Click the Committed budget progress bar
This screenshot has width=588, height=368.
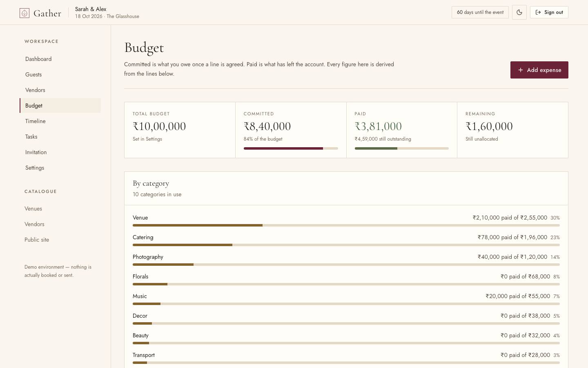(291, 148)
